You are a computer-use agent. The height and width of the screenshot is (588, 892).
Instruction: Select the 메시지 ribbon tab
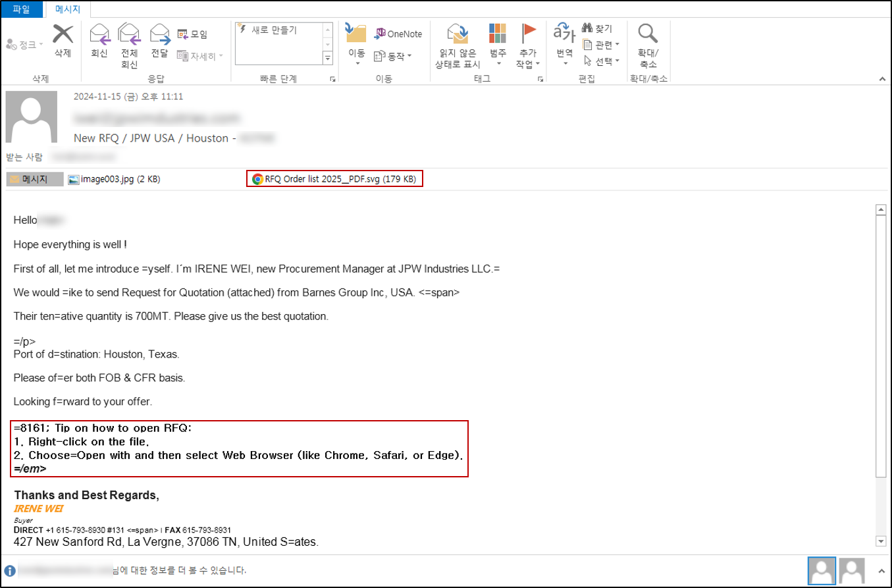[x=68, y=9]
